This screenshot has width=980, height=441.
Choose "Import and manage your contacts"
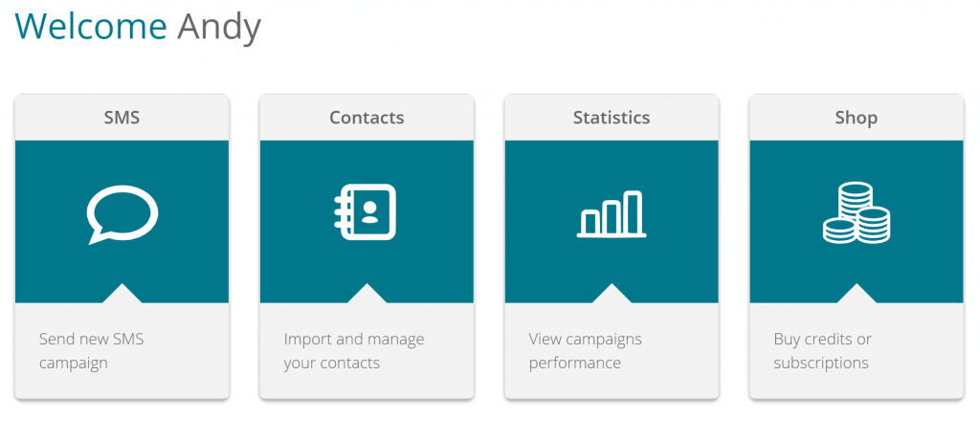pyautogui.click(x=354, y=351)
